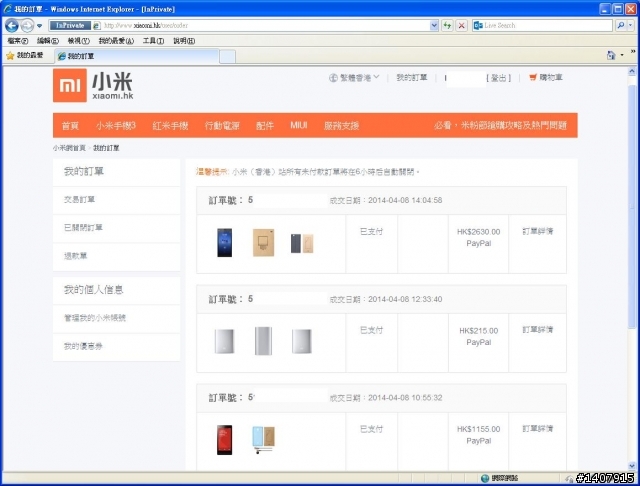This screenshot has height=486, width=640.
Task: Click the red Stop loading icon
Action: [x=461, y=25]
